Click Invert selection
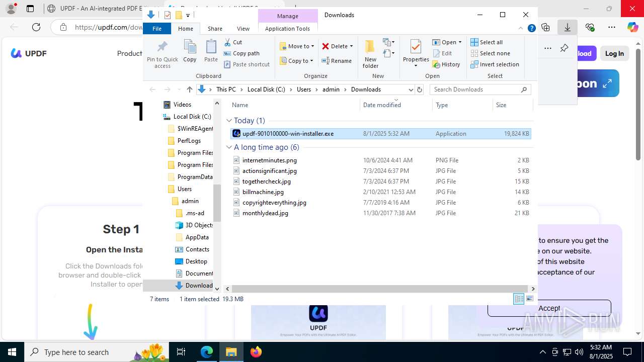Screen dimensions: 644x362 495,64
